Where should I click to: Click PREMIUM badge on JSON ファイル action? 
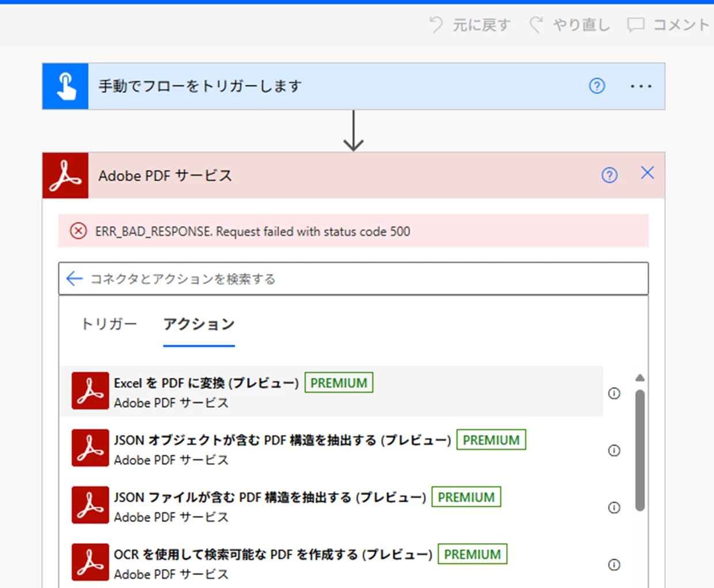tap(466, 497)
